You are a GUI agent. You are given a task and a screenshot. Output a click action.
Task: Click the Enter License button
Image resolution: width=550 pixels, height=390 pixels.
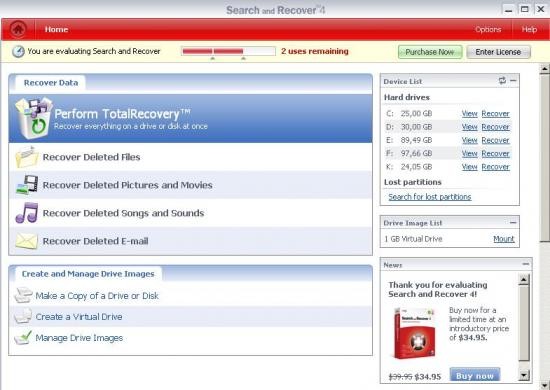click(x=498, y=52)
